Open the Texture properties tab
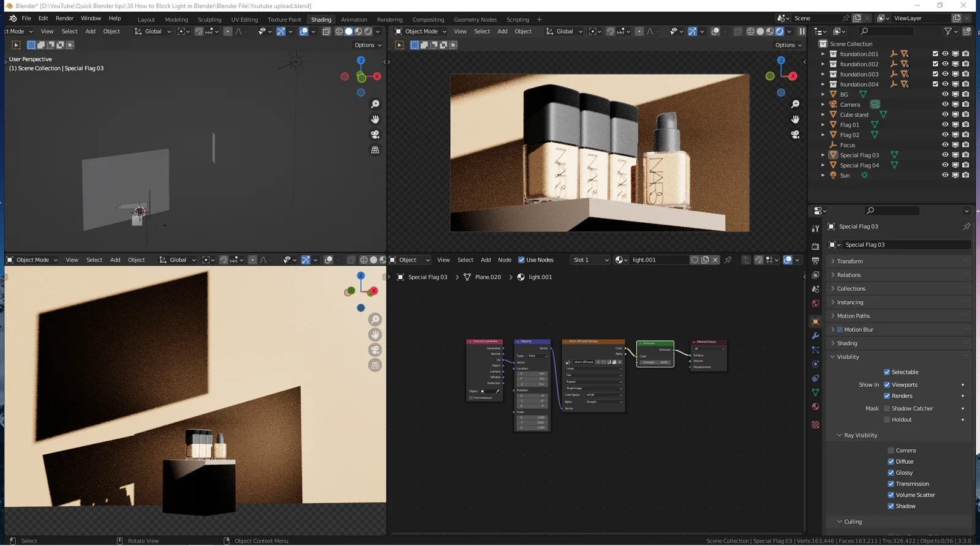Screen dimensions: 980x546 [x=815, y=425]
